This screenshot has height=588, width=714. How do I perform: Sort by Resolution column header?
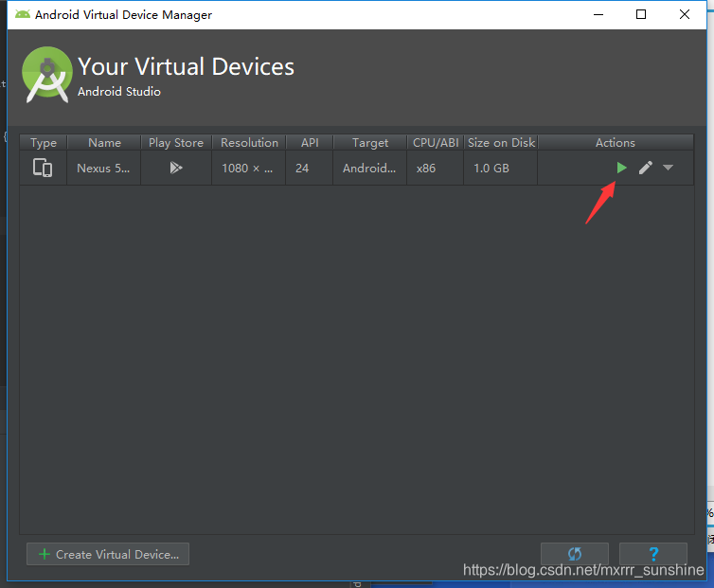click(x=249, y=143)
